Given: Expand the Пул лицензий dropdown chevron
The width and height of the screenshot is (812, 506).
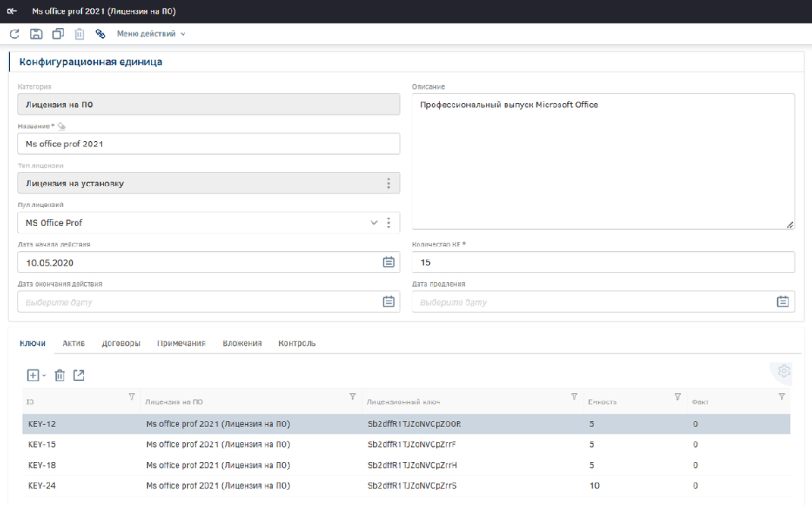Looking at the screenshot, I should tap(374, 223).
